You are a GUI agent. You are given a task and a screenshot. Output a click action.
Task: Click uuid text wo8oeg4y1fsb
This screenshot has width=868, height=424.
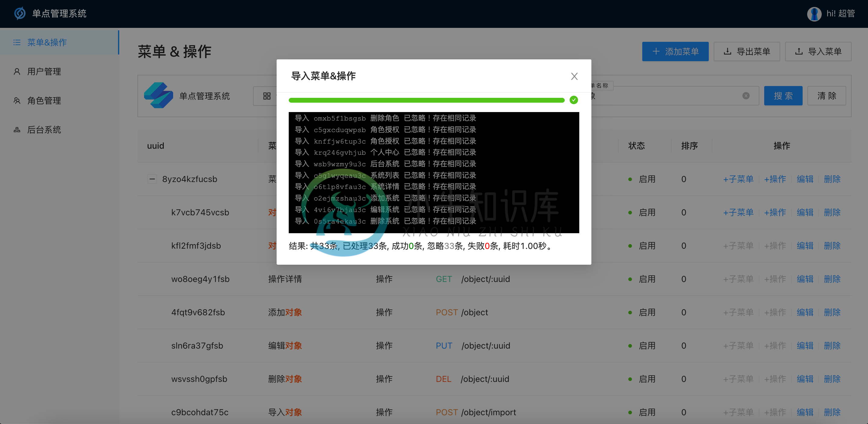pos(200,279)
